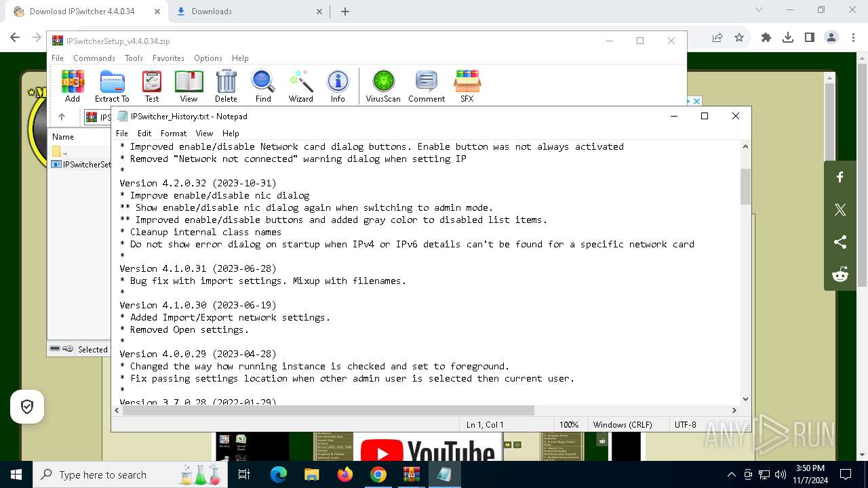Click the Extract To toolbar icon
This screenshot has height=488, width=868.
(112, 86)
